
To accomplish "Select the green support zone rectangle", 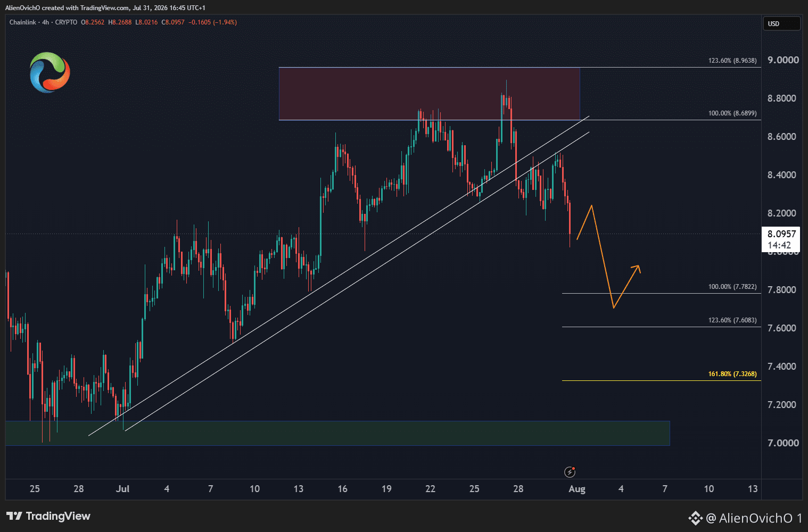I will pyautogui.click(x=337, y=433).
